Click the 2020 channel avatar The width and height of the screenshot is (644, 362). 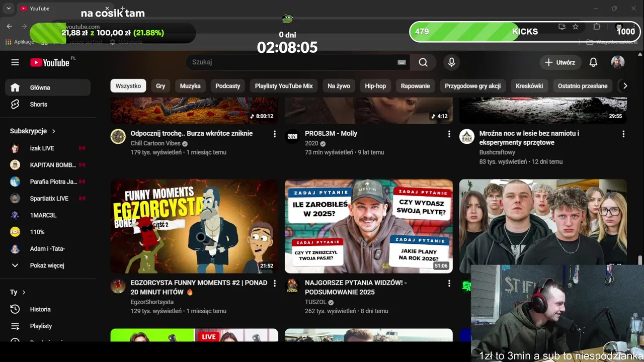click(x=292, y=136)
